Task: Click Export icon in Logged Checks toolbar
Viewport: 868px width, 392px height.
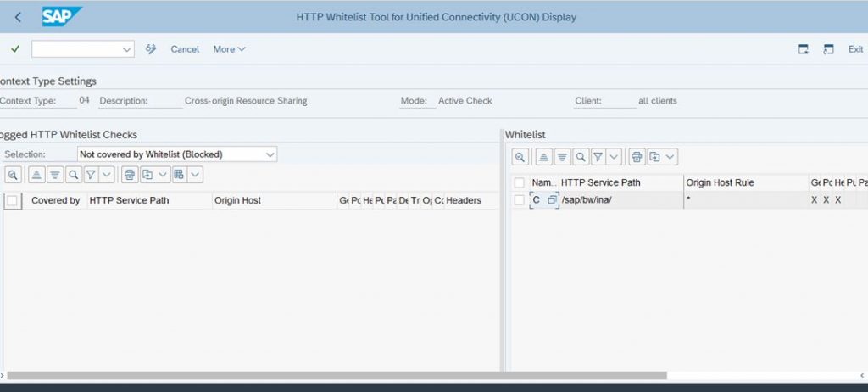Action: [147, 175]
